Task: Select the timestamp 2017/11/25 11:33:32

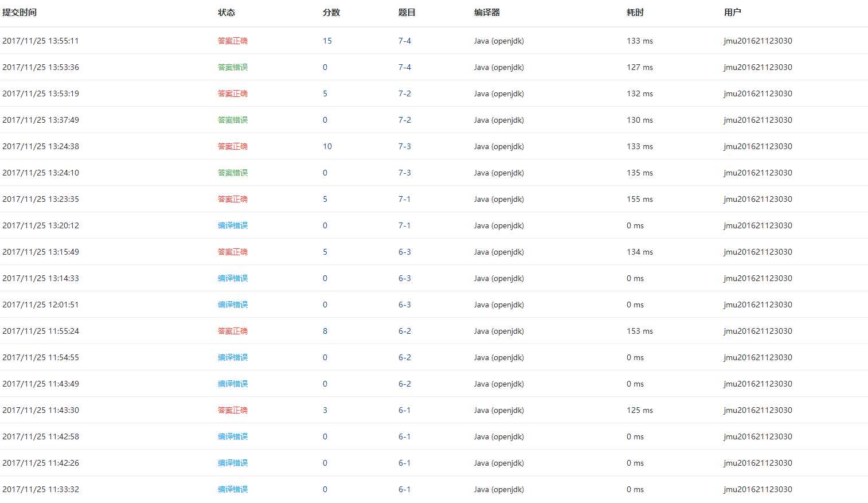Action: pos(41,489)
